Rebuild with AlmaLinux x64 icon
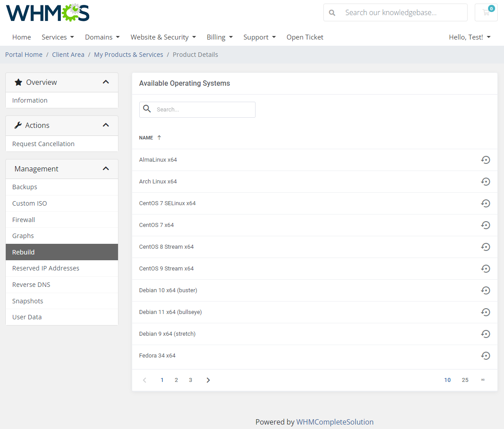This screenshot has height=429, width=504. coord(485,160)
